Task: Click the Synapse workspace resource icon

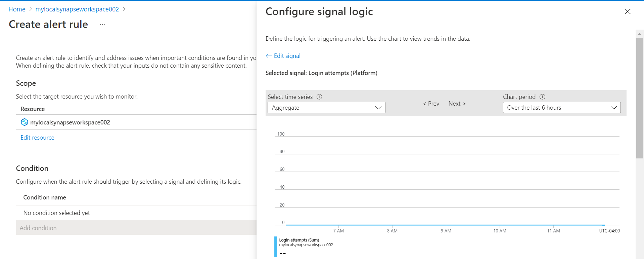Action: coord(24,122)
